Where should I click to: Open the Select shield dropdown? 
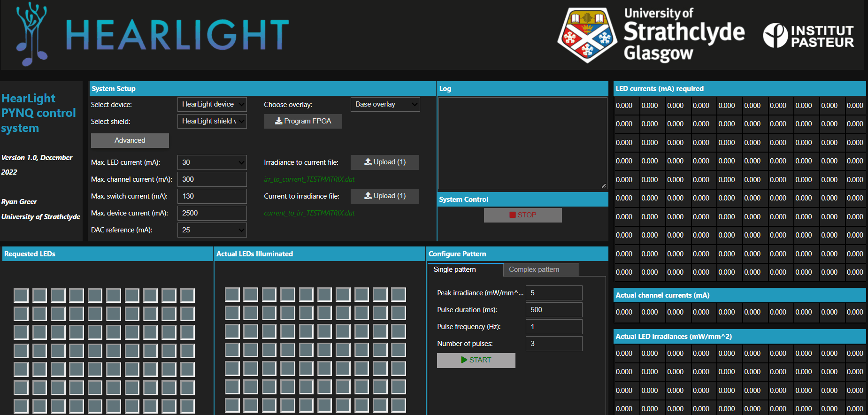(x=212, y=121)
